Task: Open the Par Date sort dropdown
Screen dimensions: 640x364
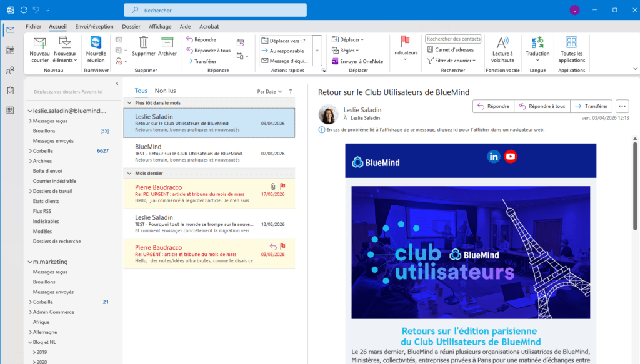Action: tap(269, 91)
